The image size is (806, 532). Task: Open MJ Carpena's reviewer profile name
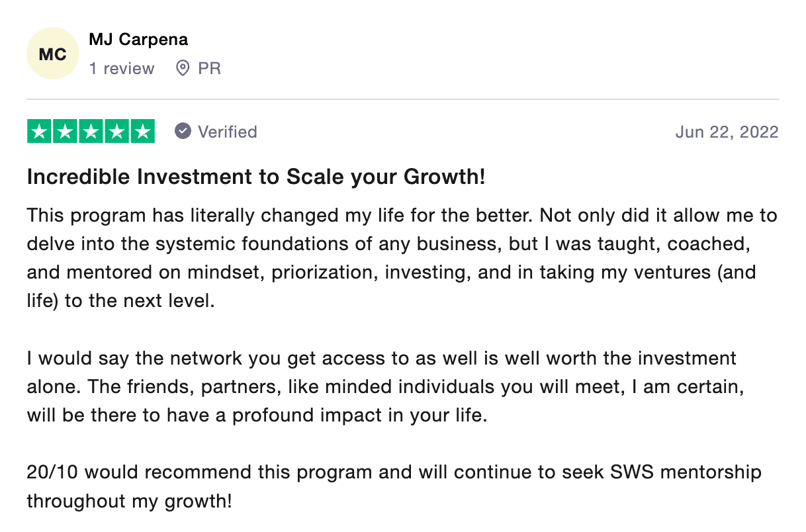pyautogui.click(x=138, y=39)
